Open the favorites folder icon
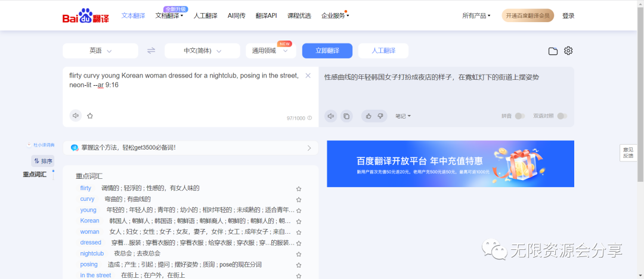 pos(553,51)
